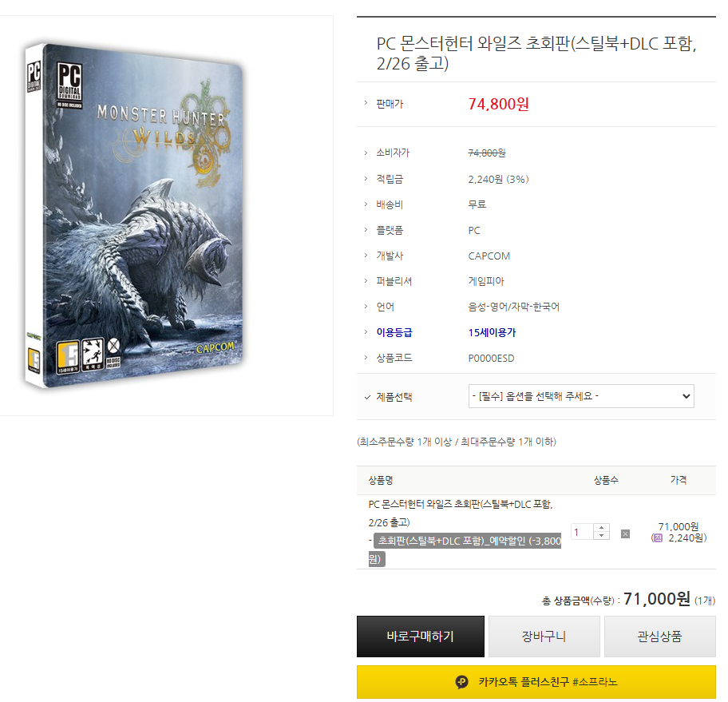Remove the selected option with the X icon
This screenshot has width=728, height=702.
tap(625, 533)
